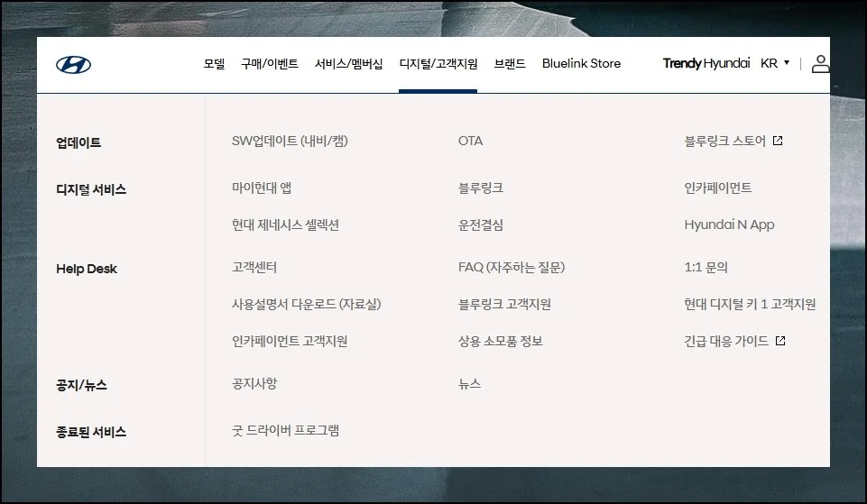The width and height of the screenshot is (867, 504).
Task: Click external link icon beside 긴급 대응 가이드
Action: tap(780, 341)
